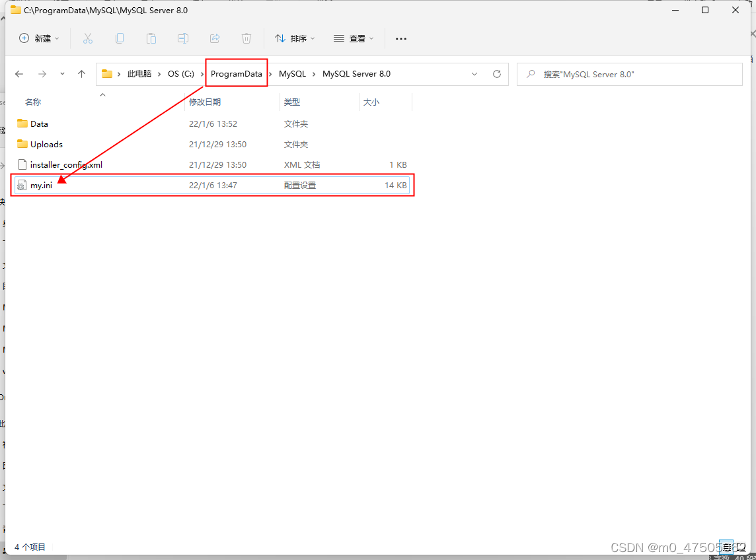Click the installer_config.xml file icon
The height and width of the screenshot is (560, 756).
22,164
